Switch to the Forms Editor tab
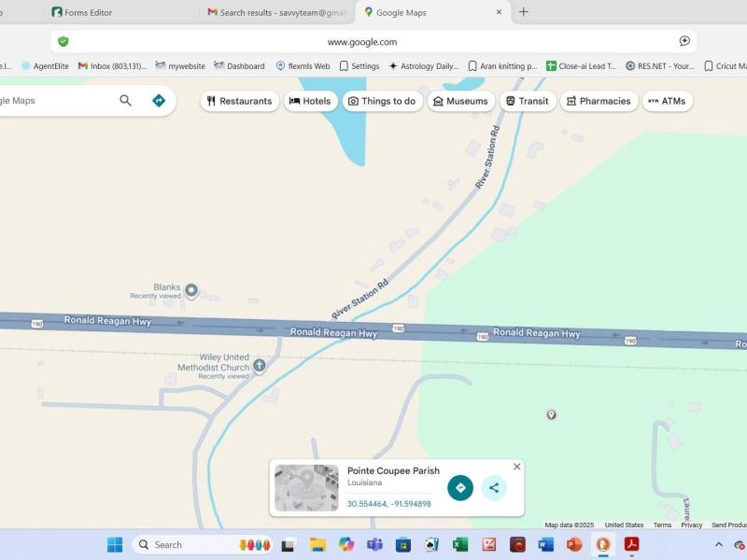 pyautogui.click(x=88, y=12)
